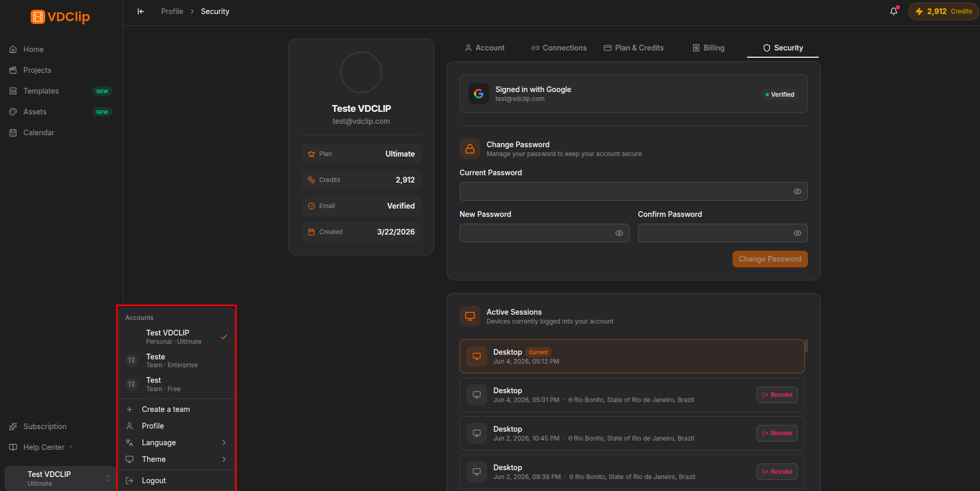Select the Security tab

coord(783,48)
